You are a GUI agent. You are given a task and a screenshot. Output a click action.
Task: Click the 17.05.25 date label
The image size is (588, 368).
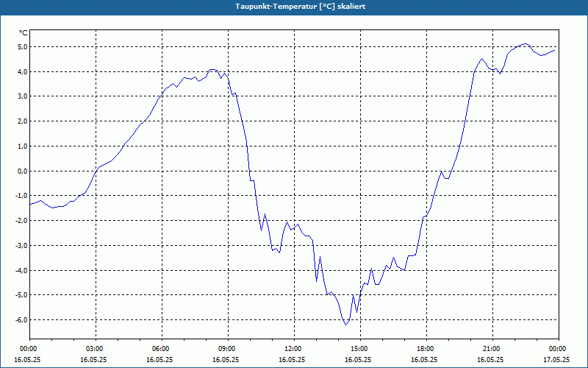pyautogui.click(x=556, y=359)
